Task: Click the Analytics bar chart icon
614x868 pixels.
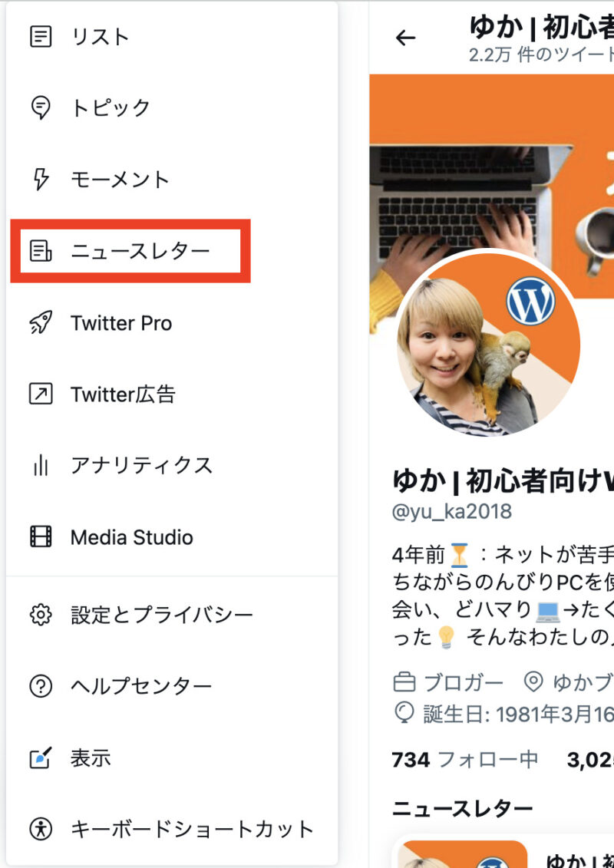Action: click(41, 466)
